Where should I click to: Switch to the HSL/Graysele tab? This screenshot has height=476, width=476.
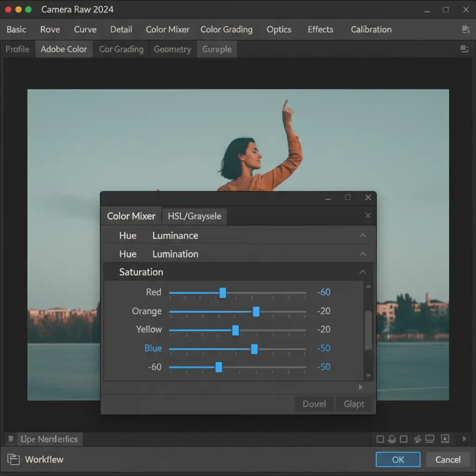pyautogui.click(x=194, y=216)
